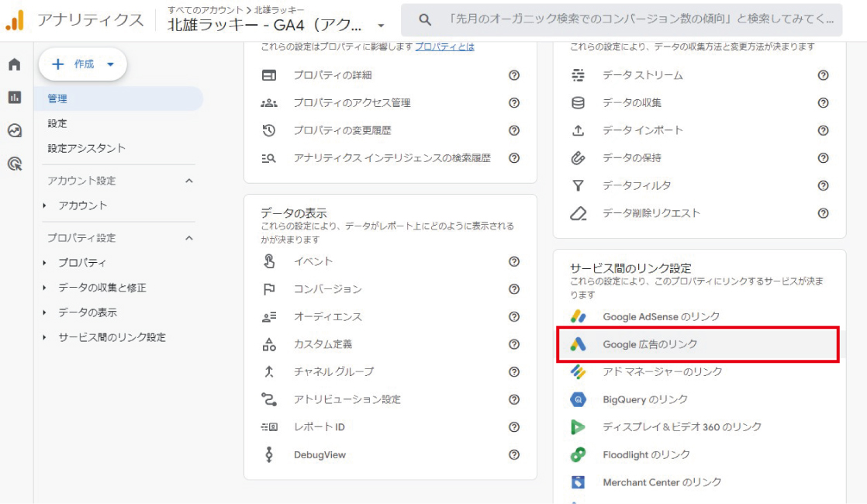Click the DebugView icon
The width and height of the screenshot is (867, 504).
pyautogui.click(x=269, y=454)
